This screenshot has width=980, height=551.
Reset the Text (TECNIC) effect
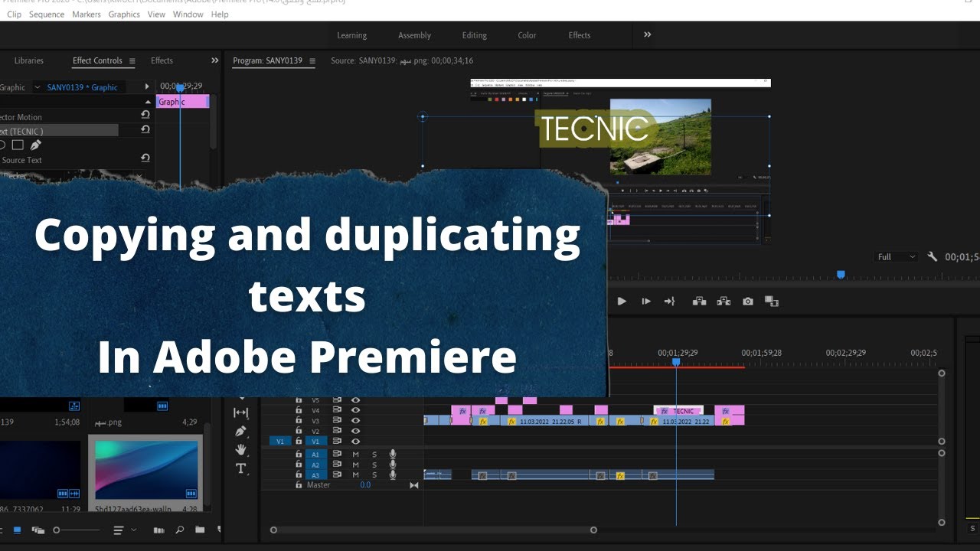coord(145,129)
